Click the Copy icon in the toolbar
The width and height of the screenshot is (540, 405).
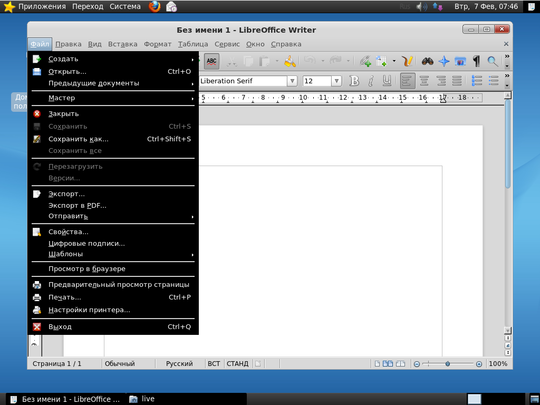click(x=248, y=62)
